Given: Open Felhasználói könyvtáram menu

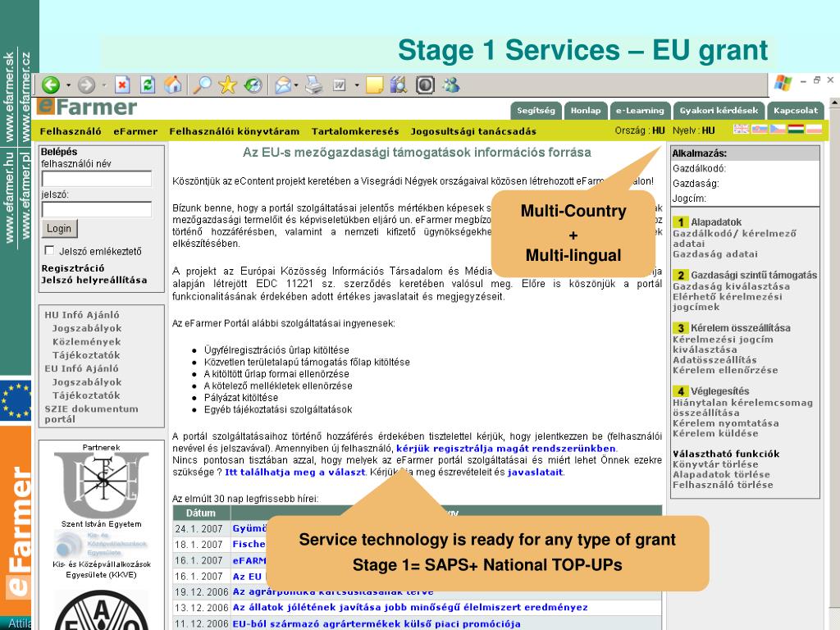Looking at the screenshot, I should [x=234, y=131].
